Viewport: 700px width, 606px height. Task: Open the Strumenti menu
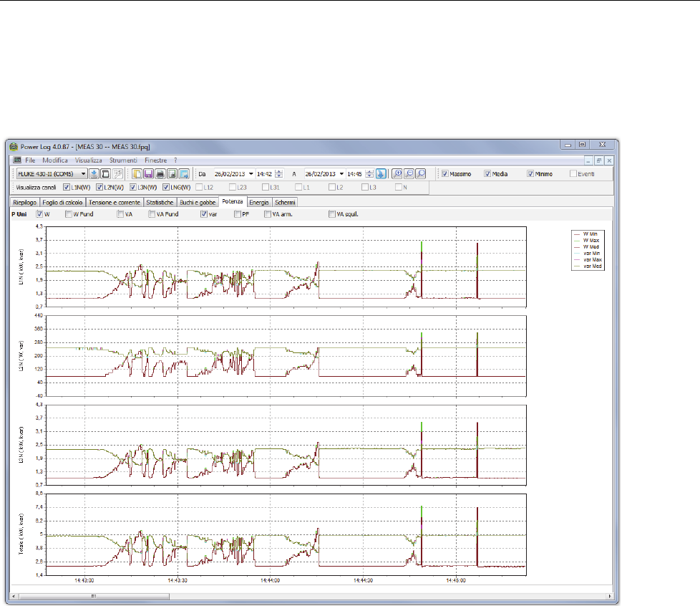pyautogui.click(x=123, y=160)
